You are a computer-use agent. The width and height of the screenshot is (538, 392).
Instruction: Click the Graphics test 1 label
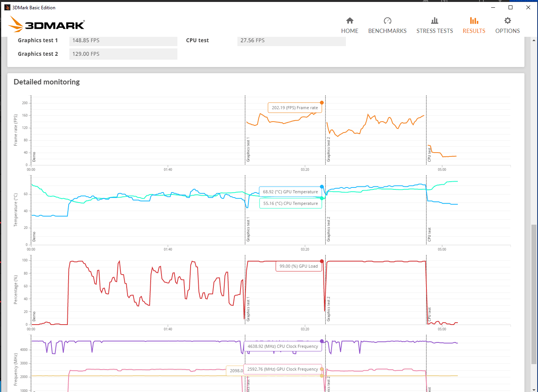click(x=38, y=41)
